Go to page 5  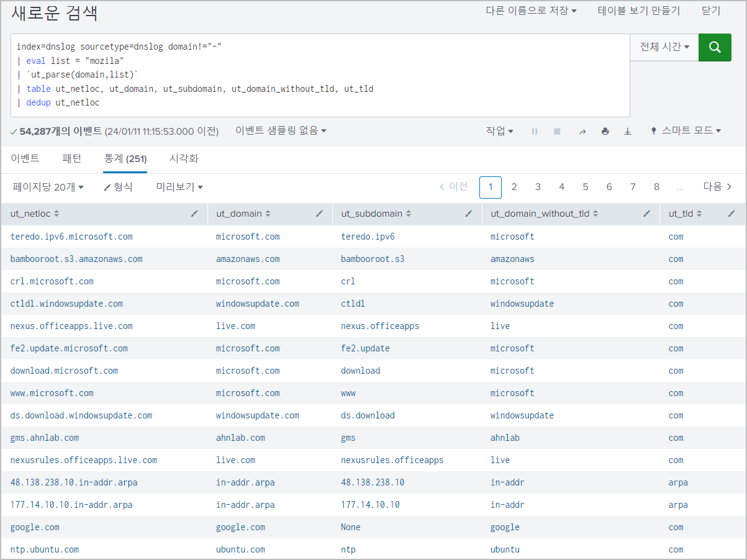(586, 187)
